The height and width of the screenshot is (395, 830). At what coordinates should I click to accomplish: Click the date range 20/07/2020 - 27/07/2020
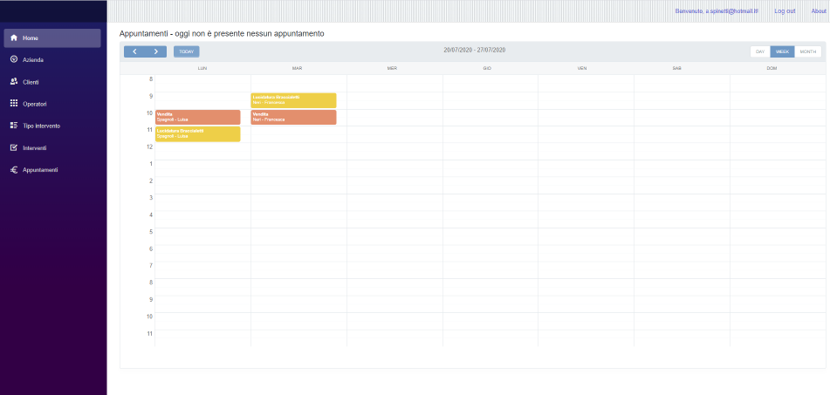474,50
